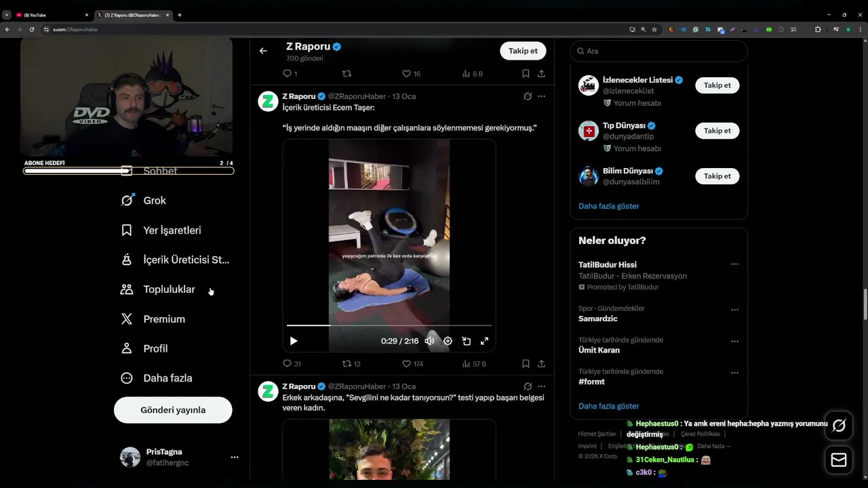This screenshot has height=488, width=868.
Task: View analytics of the Ecem Taşer post
Action: (474, 364)
